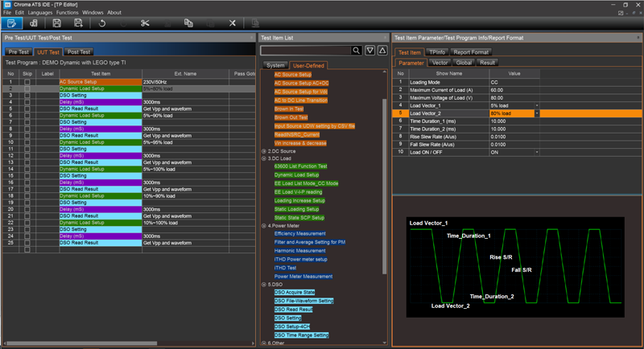Click the up-triangle button beside the search box
This screenshot has height=349, width=644.
pyautogui.click(x=382, y=51)
